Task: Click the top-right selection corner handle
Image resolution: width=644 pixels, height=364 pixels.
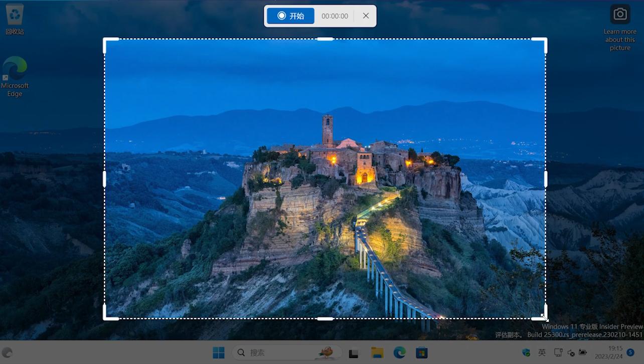Action: pos(545,40)
